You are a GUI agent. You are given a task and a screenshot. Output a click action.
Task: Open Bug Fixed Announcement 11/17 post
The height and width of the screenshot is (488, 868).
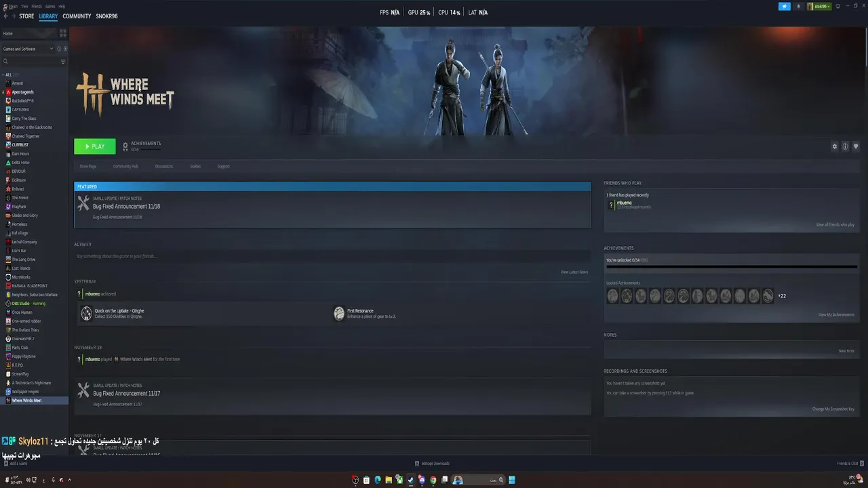pos(332,396)
